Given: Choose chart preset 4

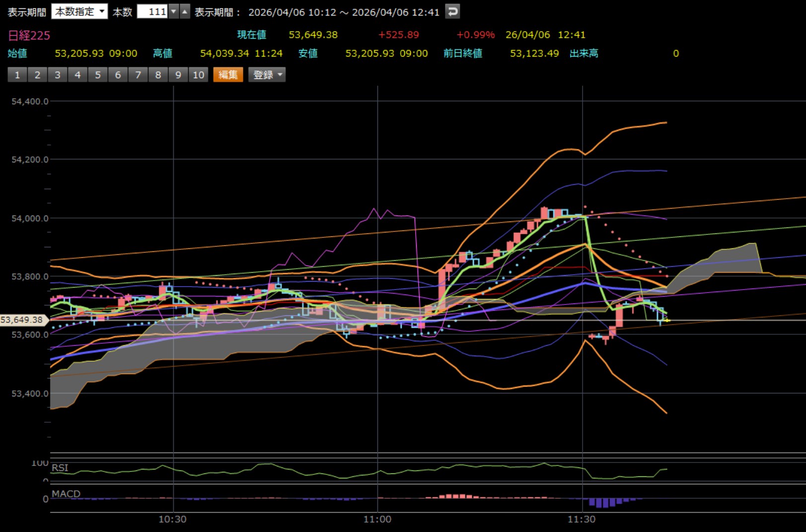Looking at the screenshot, I should [77, 75].
